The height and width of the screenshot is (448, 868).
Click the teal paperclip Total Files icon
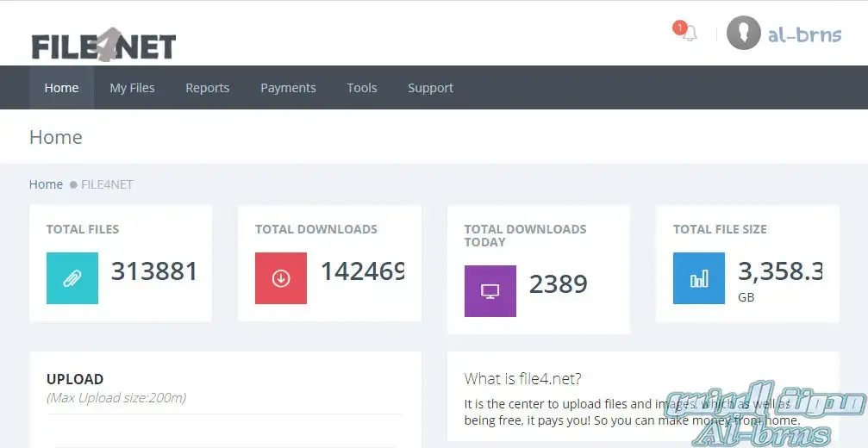[x=72, y=278]
